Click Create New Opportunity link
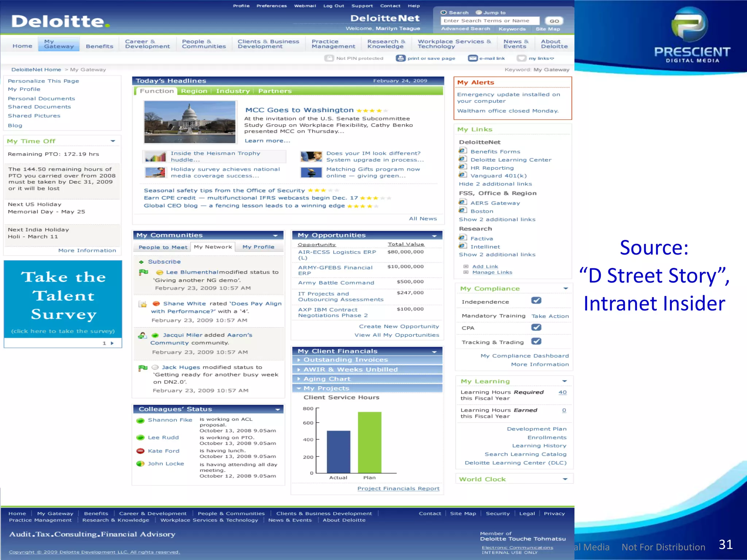747x560 pixels. point(399,326)
